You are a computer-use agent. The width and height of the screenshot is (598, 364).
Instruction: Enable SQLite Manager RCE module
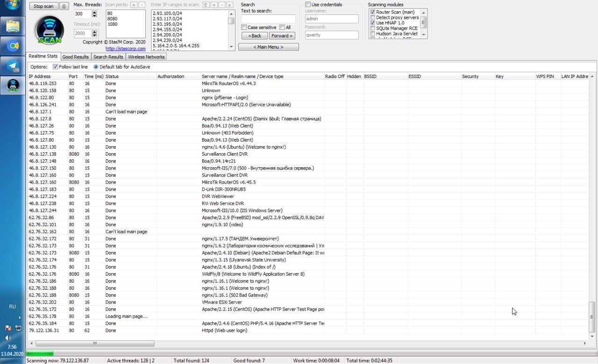click(x=372, y=28)
